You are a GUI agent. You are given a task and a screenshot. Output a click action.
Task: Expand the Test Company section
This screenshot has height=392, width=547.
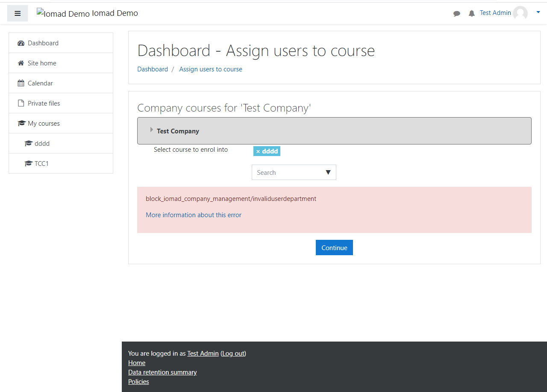[x=152, y=130]
